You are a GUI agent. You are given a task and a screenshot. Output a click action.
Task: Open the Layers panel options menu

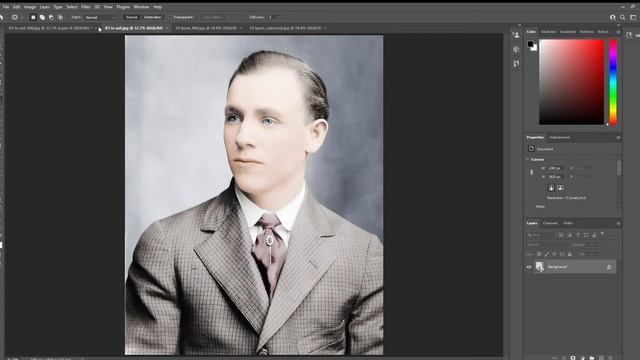(x=618, y=223)
